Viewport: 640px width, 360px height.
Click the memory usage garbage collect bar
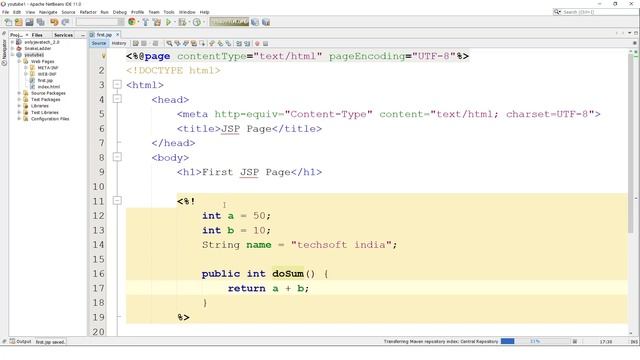(229, 22)
